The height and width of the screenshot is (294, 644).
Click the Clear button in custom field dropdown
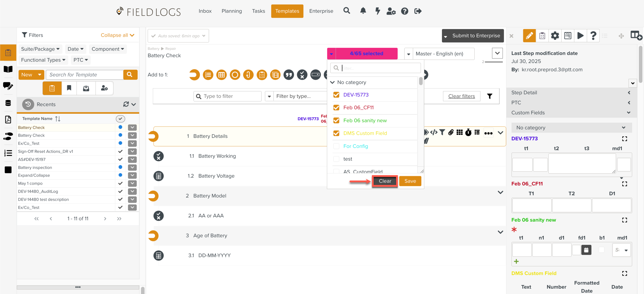click(385, 181)
